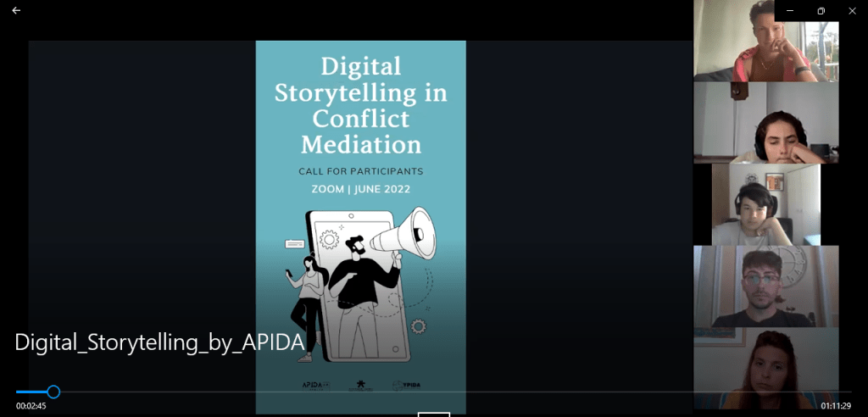Click the Digital_Storytelling_by_APIDA video title
Image resolution: width=868 pixels, height=417 pixels.
[x=159, y=343]
